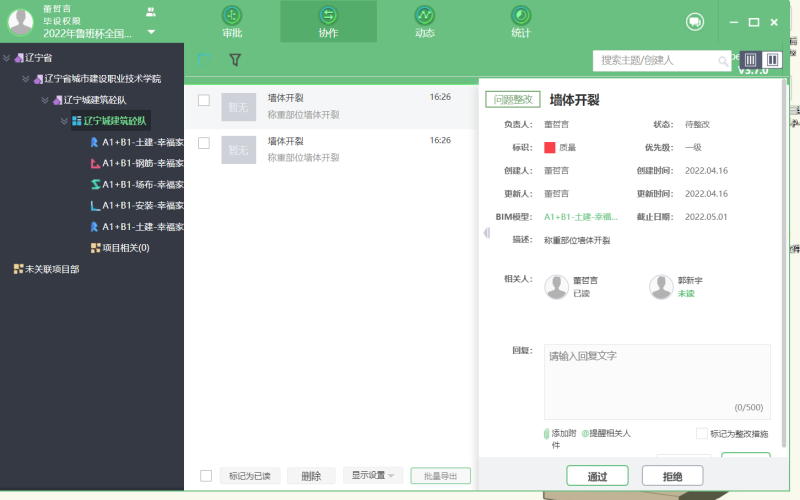Click the red 质量 color marker

[x=549, y=147]
